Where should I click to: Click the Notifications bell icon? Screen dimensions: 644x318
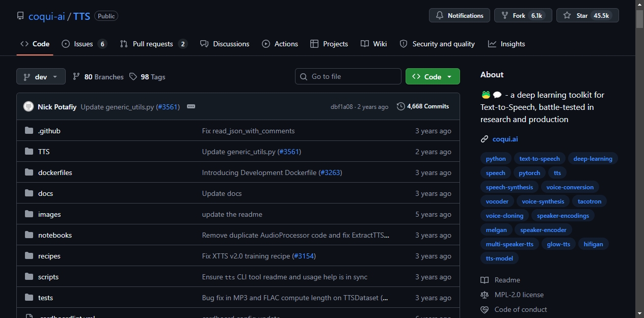point(440,16)
